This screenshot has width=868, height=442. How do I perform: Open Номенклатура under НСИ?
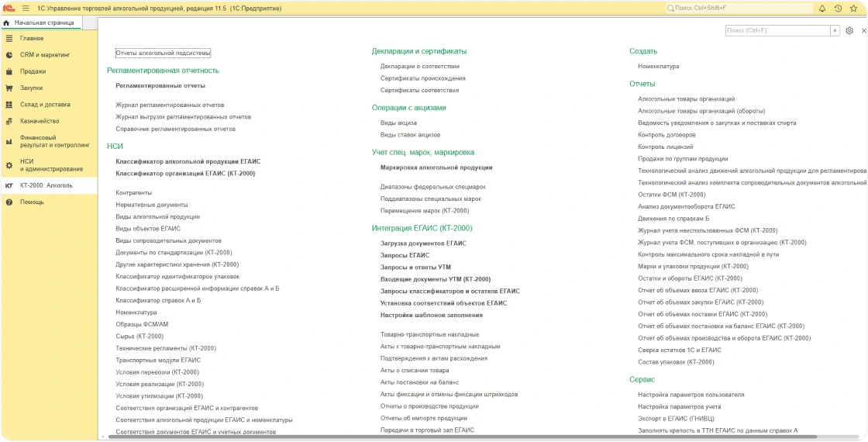point(136,313)
